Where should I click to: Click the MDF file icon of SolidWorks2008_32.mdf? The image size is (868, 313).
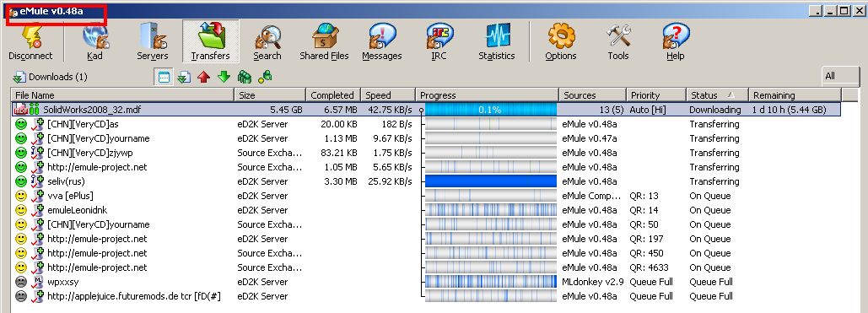click(20, 110)
